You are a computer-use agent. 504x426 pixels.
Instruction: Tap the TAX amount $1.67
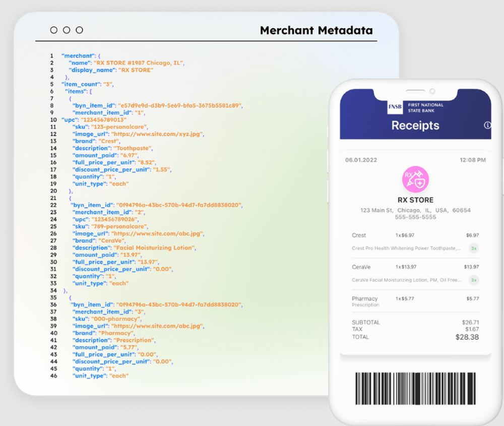[472, 329]
